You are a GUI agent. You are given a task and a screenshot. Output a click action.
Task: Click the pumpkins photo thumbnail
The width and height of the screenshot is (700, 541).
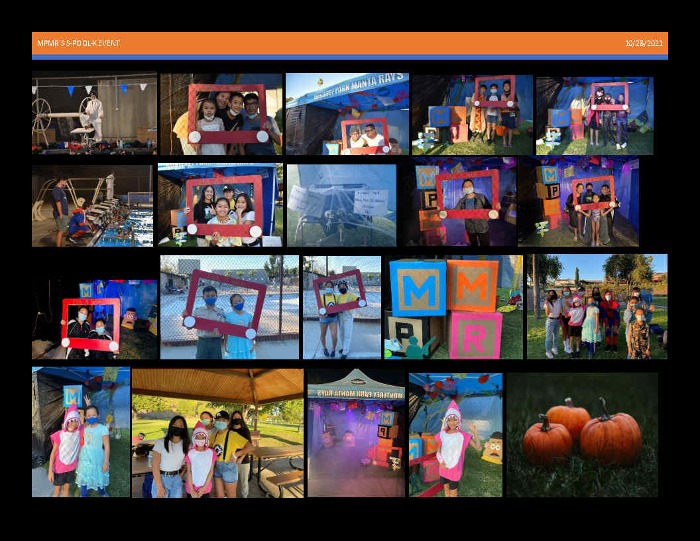pyautogui.click(x=582, y=434)
